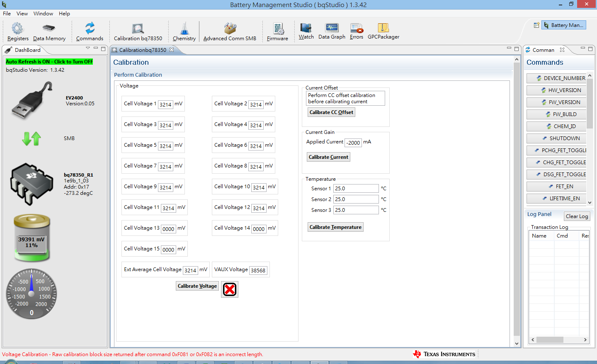Image resolution: width=597 pixels, height=364 pixels.
Task: Open the Firmware toolbar icon
Action: [278, 29]
